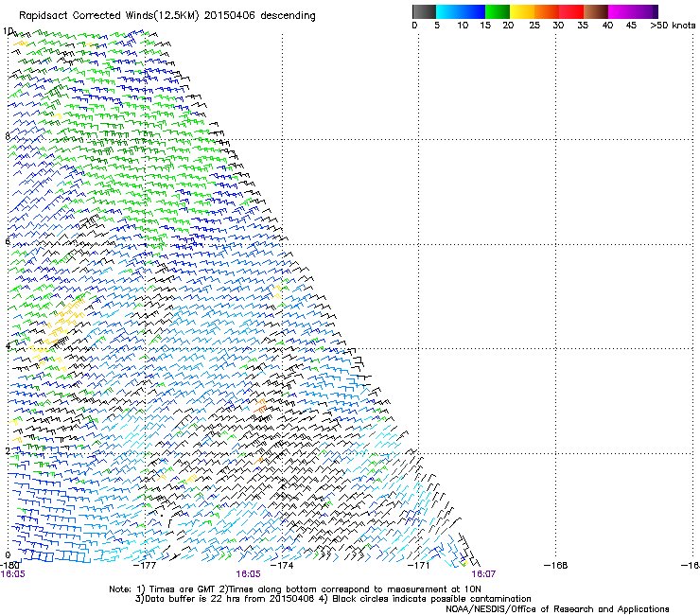Screen dimensions: 700x615
Task: Click the longitude label '-177'
Action: [145, 566]
